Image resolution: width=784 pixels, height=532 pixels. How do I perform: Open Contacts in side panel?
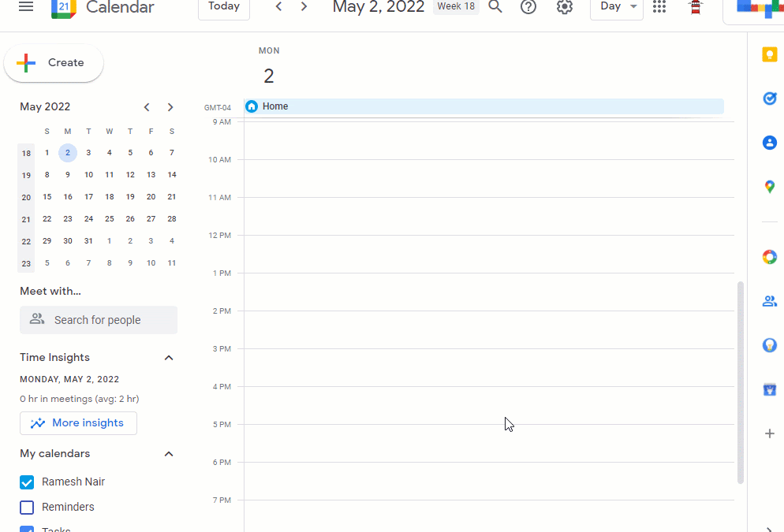[770, 143]
